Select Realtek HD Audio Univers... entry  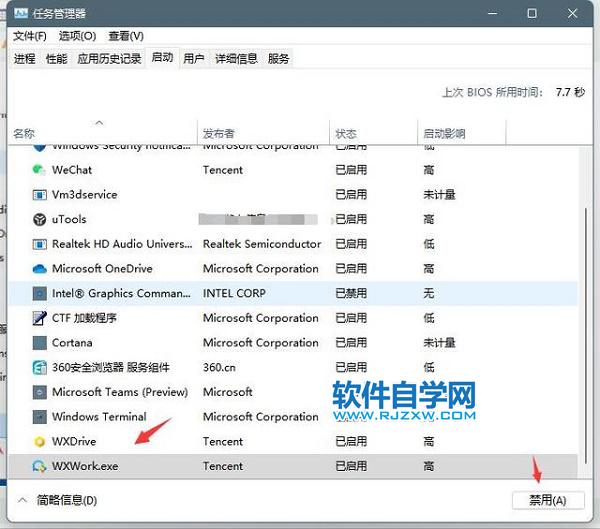[122, 244]
